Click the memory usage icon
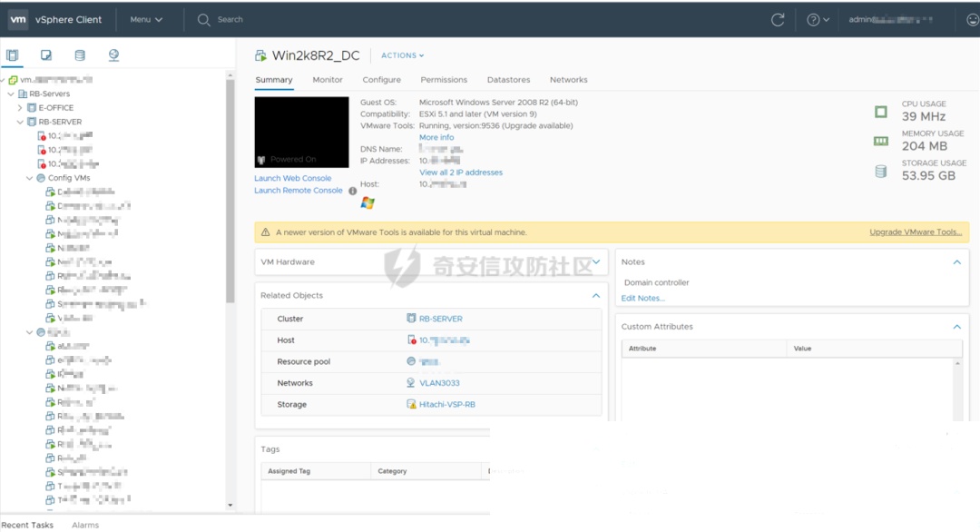Screen dimensions: 980x532 coord(880,142)
